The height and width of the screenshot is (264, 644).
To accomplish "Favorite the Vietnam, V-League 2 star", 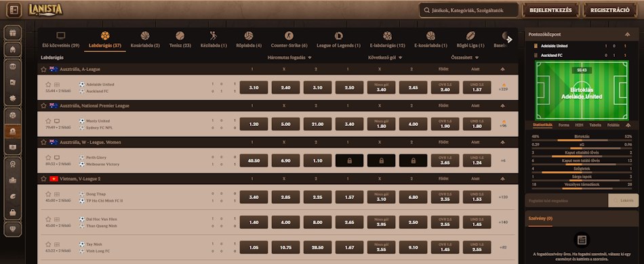I will [43, 179].
